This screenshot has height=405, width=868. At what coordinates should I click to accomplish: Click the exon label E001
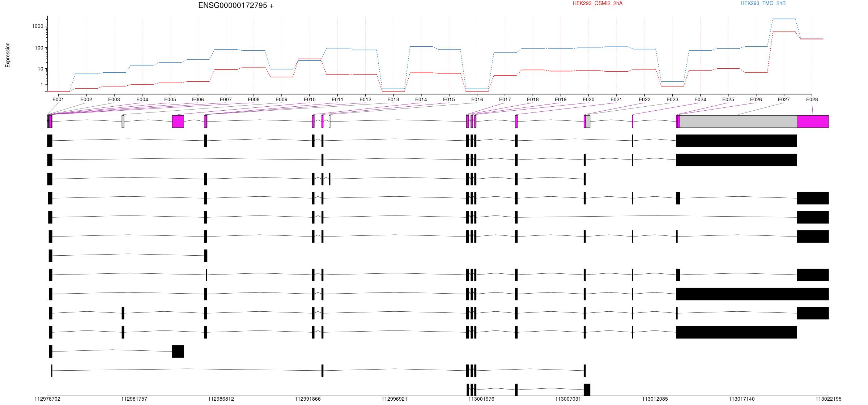pyautogui.click(x=58, y=99)
